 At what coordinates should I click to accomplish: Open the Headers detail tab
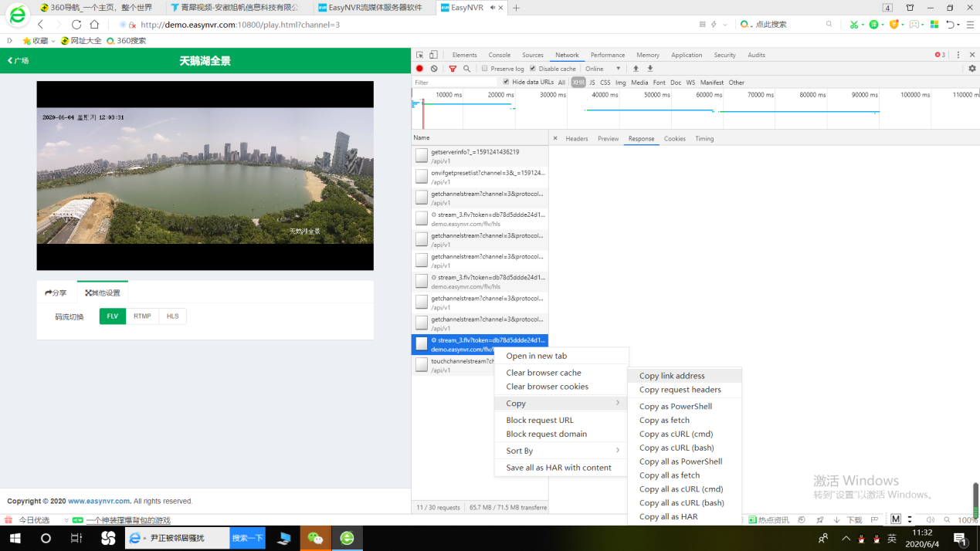[577, 139]
